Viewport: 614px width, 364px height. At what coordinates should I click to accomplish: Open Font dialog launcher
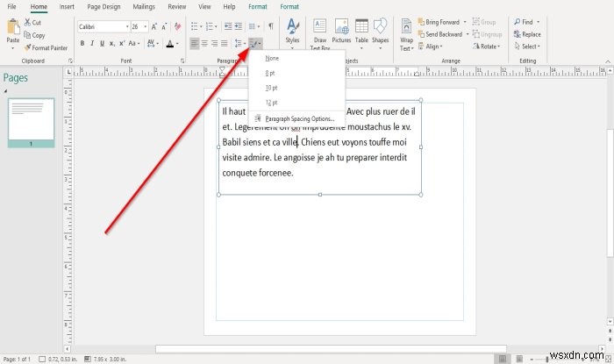click(x=182, y=61)
